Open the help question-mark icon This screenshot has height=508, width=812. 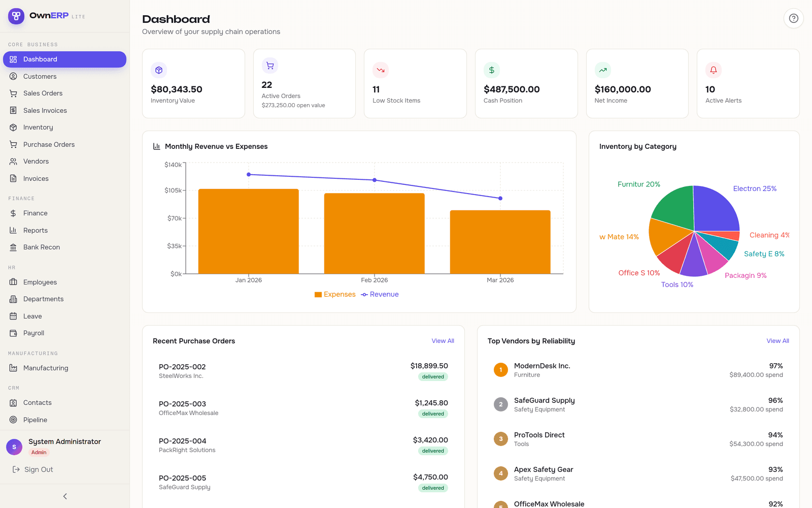[794, 18]
